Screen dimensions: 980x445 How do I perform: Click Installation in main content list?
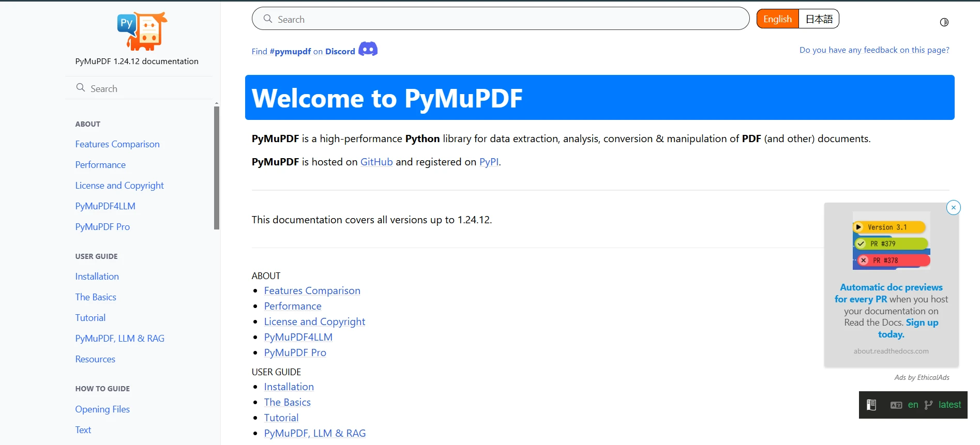pos(289,387)
